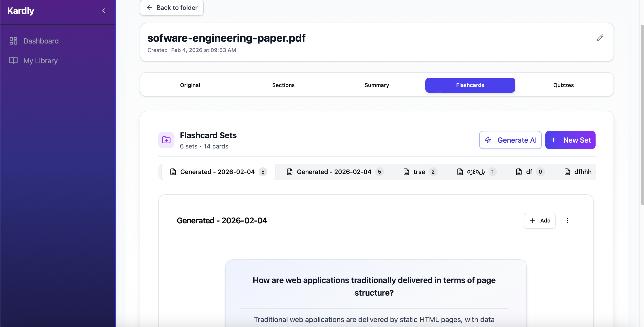Click the 'Flashcard Sets' heading
This screenshot has height=327, width=644.
[x=208, y=135]
